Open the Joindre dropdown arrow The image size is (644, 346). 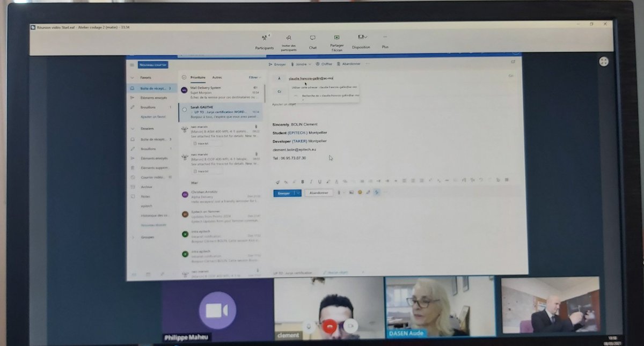310,64
